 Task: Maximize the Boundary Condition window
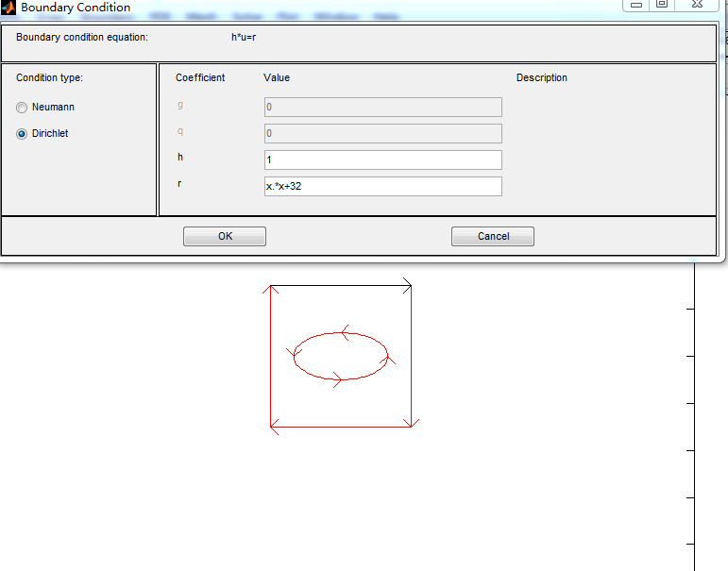(x=662, y=5)
